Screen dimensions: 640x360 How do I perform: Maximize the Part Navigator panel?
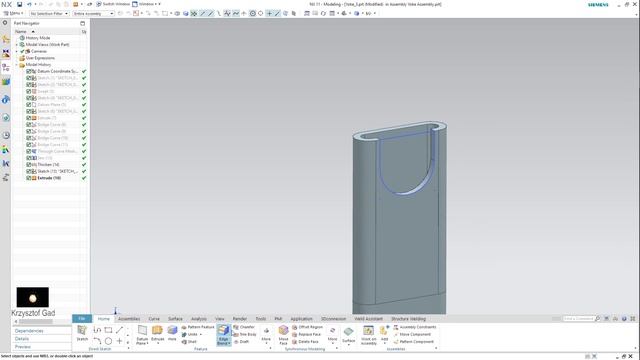point(82,23)
